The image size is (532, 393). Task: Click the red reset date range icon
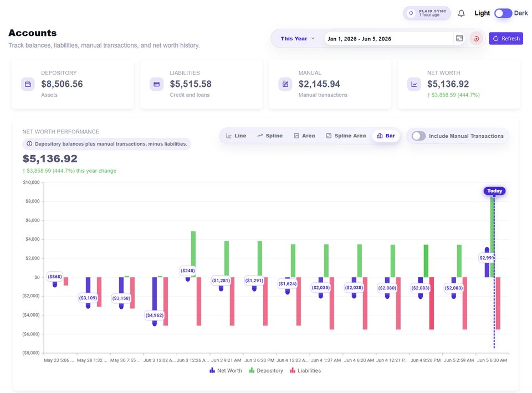pyautogui.click(x=477, y=39)
